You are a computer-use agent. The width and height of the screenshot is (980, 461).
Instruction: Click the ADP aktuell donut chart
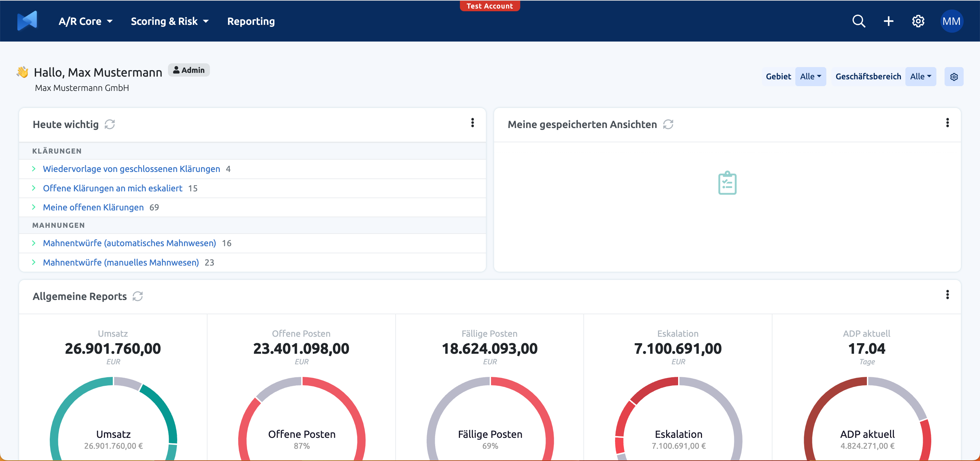coord(867,418)
